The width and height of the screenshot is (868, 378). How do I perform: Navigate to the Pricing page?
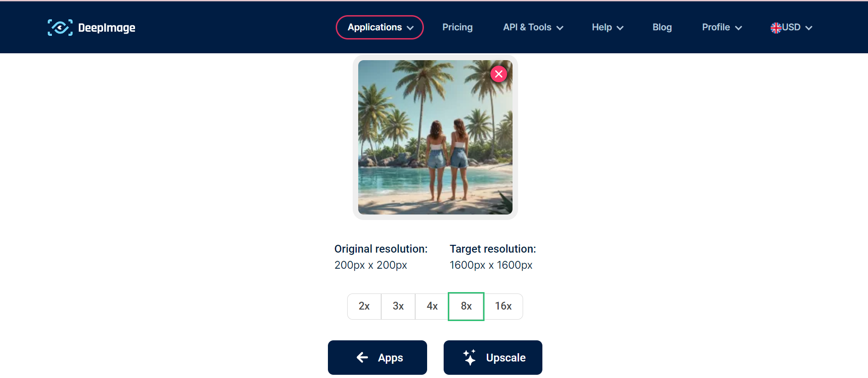457,27
